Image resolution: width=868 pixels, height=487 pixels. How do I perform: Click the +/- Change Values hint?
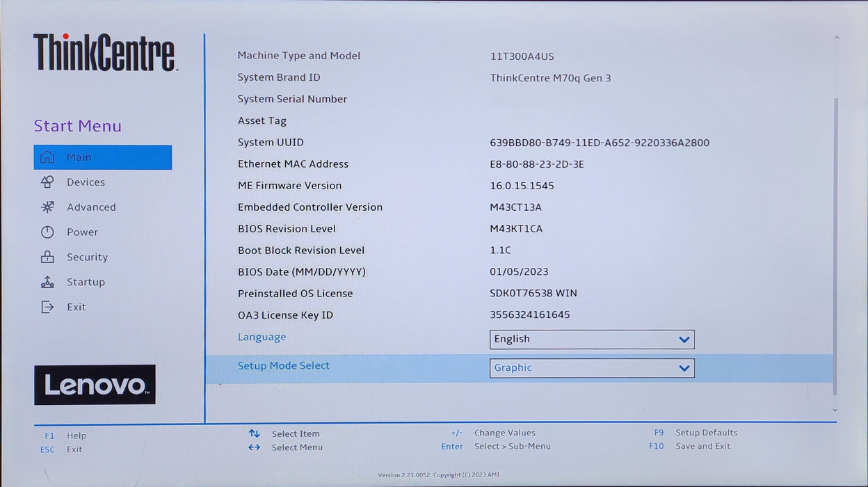pos(493,433)
